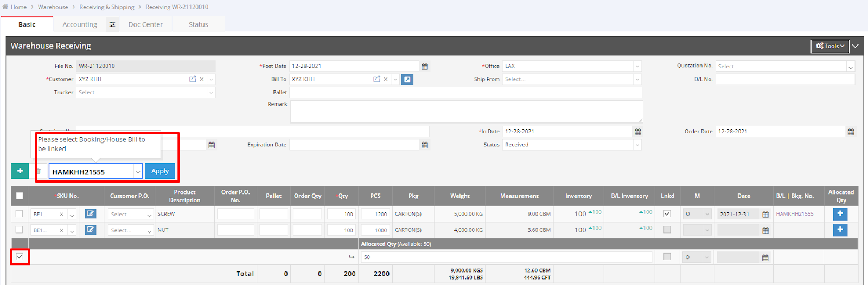Open calendar picker for Post Date

tap(425, 66)
